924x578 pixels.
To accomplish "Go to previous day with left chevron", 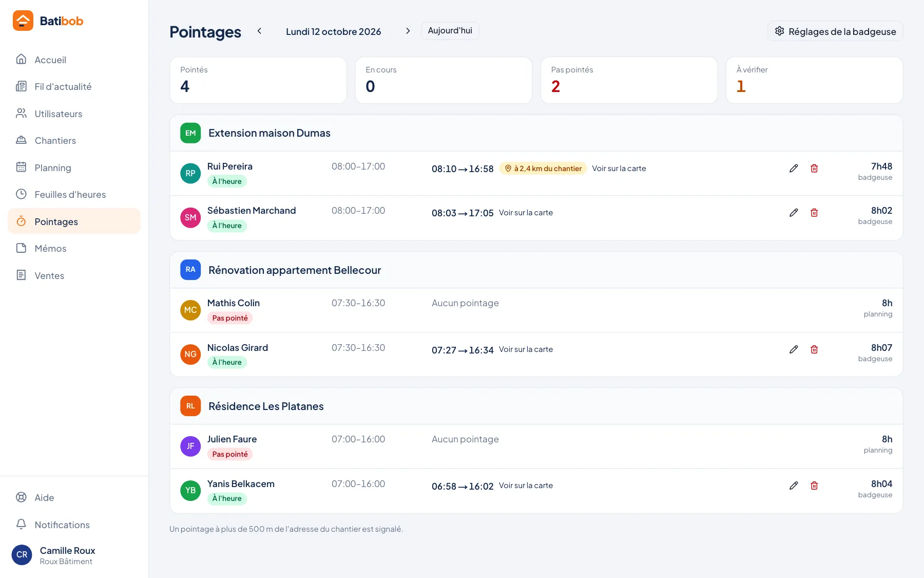I will (x=260, y=31).
